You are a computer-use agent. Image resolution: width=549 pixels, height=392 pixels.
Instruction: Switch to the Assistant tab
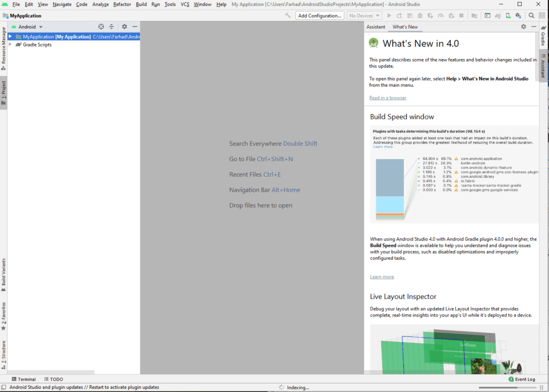[375, 27]
